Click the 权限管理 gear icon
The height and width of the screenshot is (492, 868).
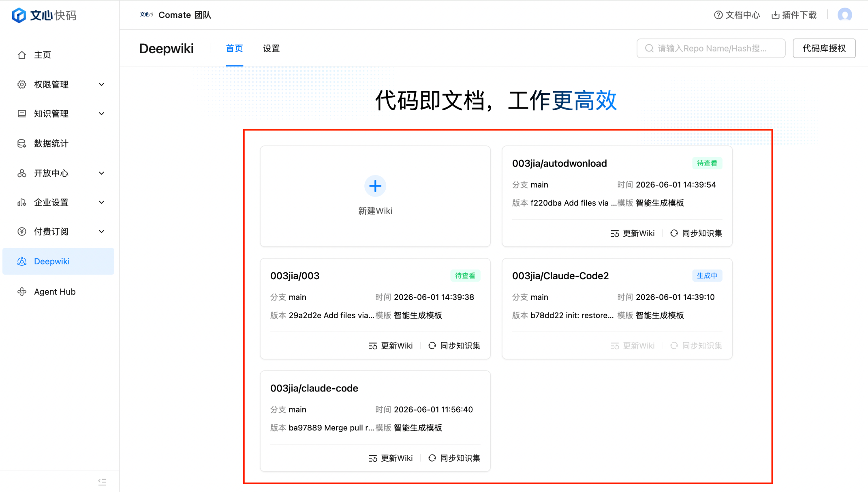pyautogui.click(x=22, y=84)
